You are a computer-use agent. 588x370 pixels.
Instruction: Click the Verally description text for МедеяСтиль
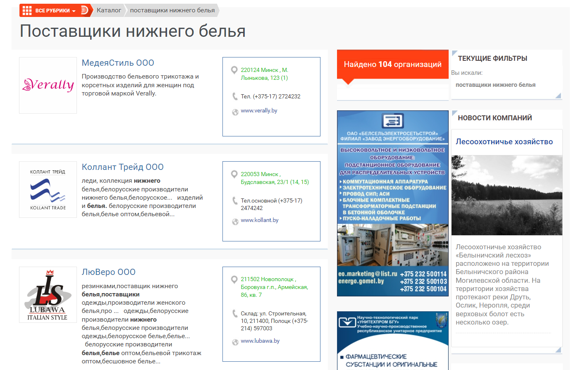[x=141, y=85]
